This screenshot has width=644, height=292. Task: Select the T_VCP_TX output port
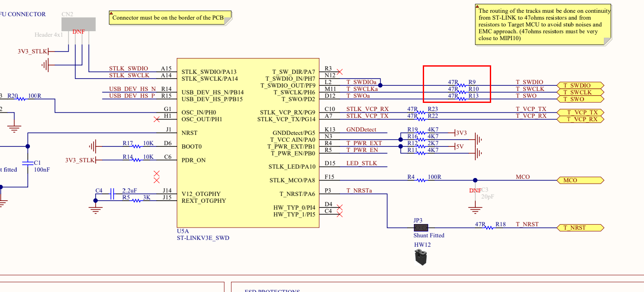click(580, 112)
